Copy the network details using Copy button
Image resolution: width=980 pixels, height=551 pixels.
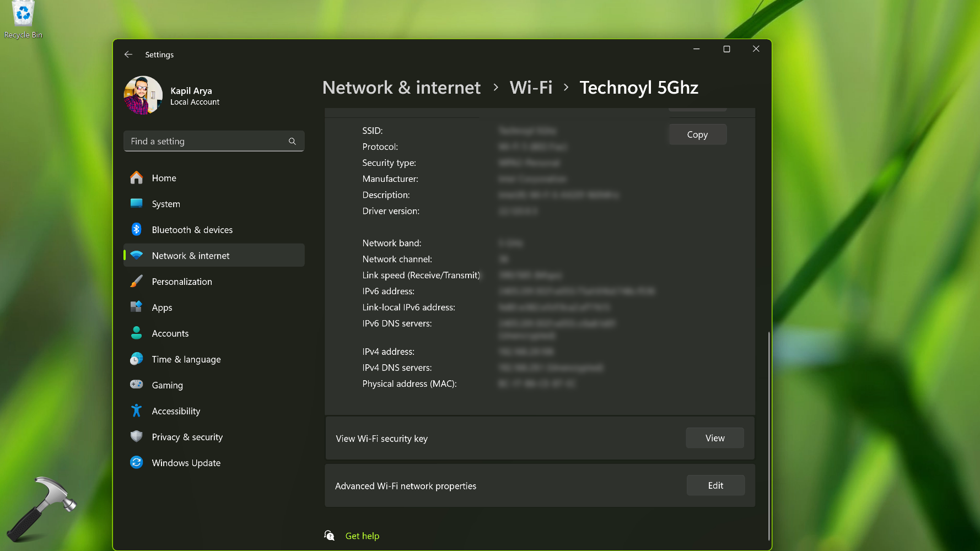pyautogui.click(x=697, y=134)
